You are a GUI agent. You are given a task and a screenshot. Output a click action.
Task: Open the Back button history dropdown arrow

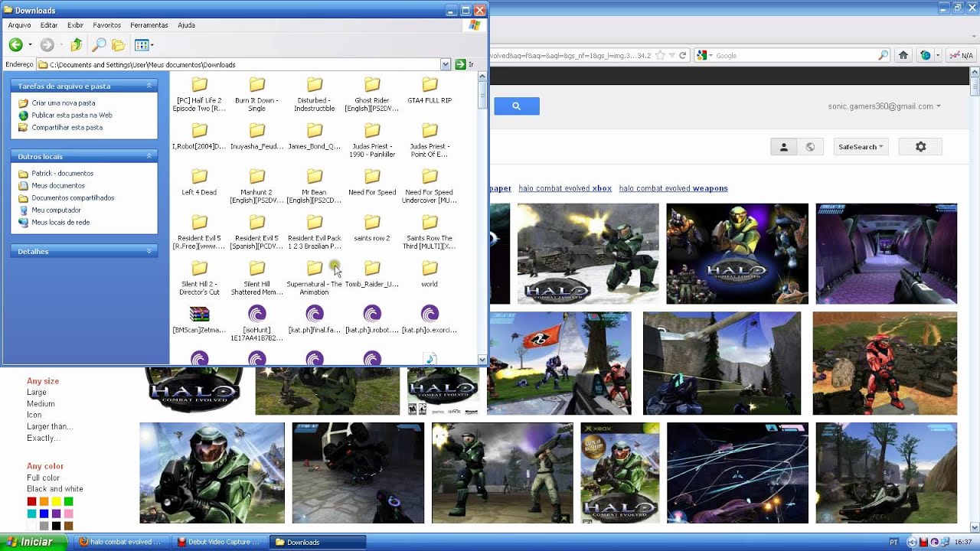click(x=30, y=45)
